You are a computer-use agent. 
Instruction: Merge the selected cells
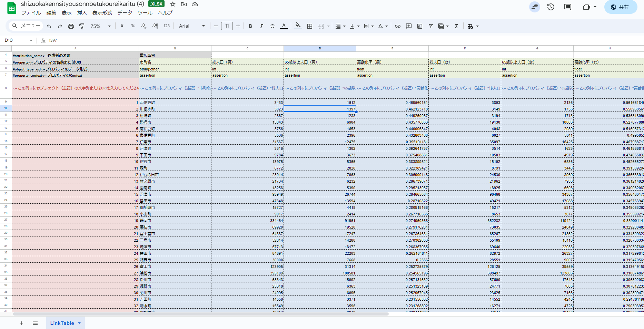tap(321, 26)
